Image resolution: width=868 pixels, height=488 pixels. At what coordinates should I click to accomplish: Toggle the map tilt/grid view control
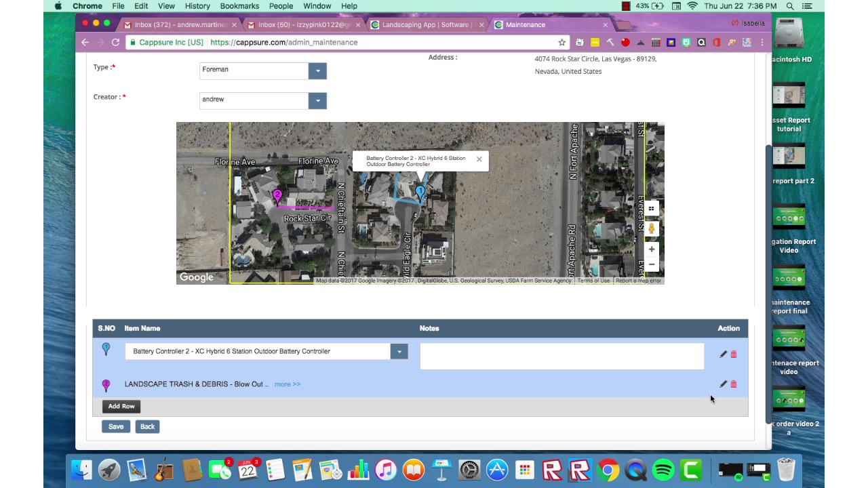point(652,209)
